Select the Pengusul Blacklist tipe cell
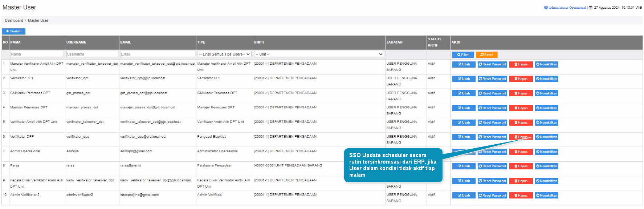 (x=224, y=140)
